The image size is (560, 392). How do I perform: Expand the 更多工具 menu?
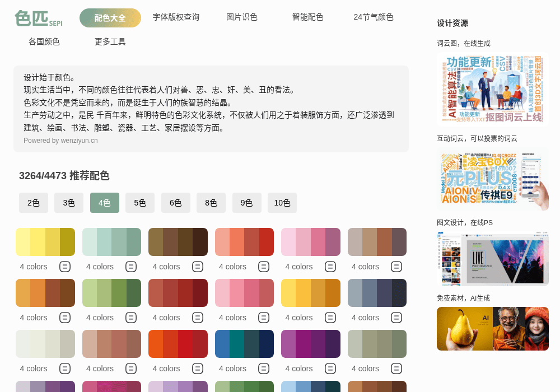(110, 42)
